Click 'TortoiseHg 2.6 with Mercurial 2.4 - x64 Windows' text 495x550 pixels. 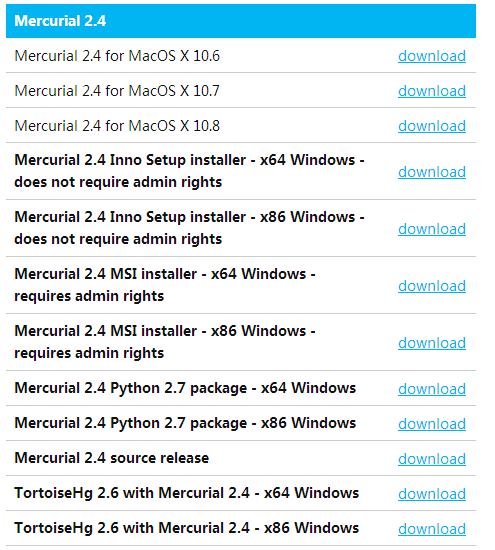point(186,493)
